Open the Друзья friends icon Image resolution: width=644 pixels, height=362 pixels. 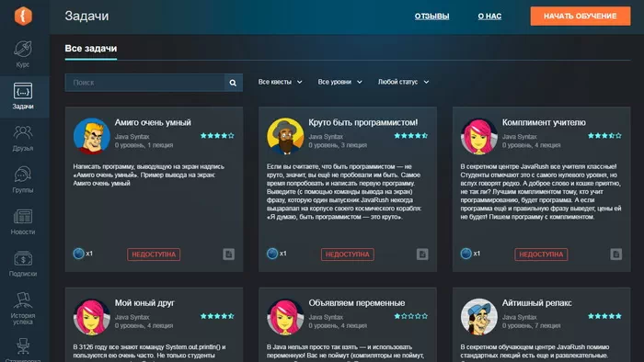23,133
